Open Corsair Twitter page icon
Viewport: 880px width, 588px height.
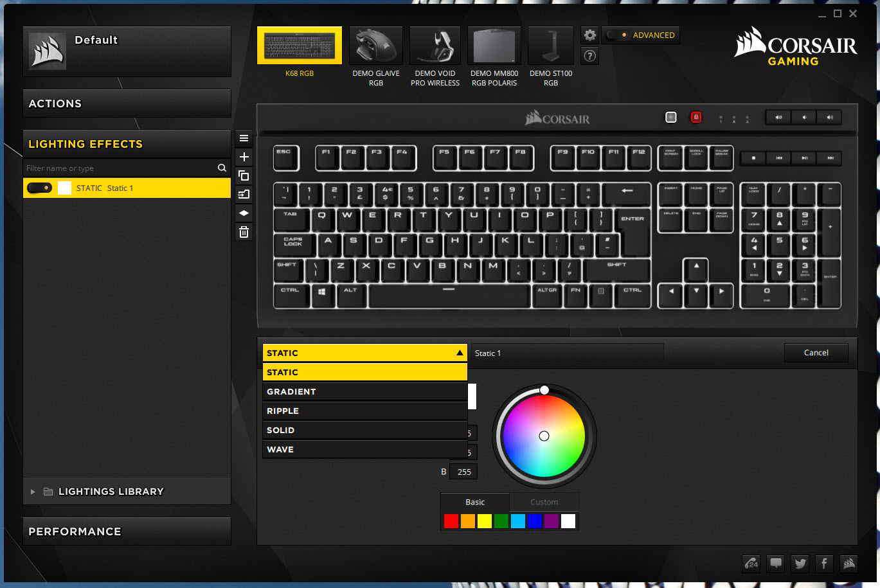(800, 564)
